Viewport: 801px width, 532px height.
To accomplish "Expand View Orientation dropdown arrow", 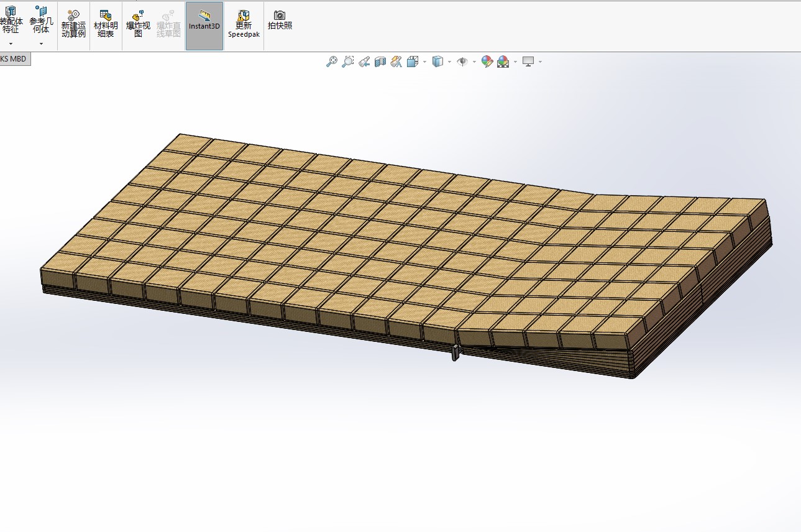I will [x=425, y=62].
